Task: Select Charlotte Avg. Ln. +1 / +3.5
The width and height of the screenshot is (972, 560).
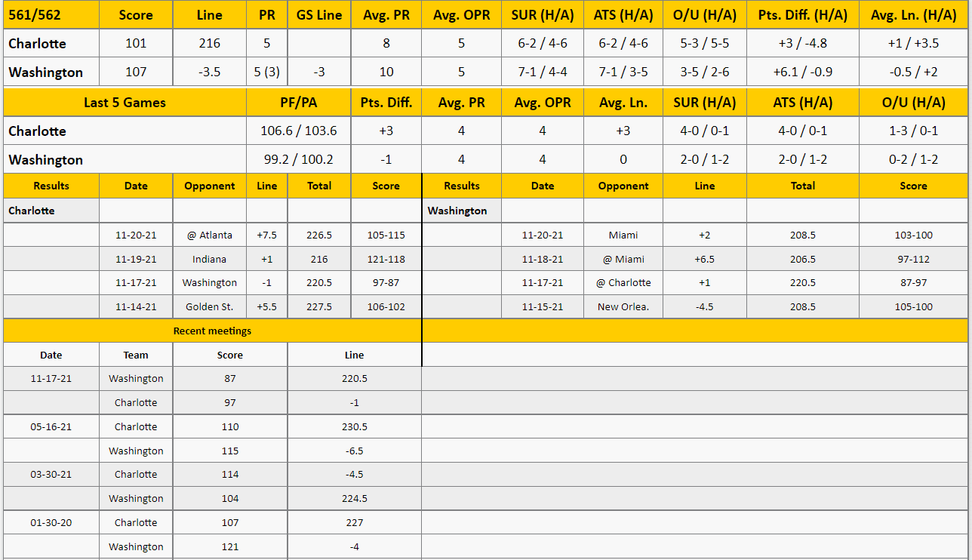Action: [x=913, y=43]
